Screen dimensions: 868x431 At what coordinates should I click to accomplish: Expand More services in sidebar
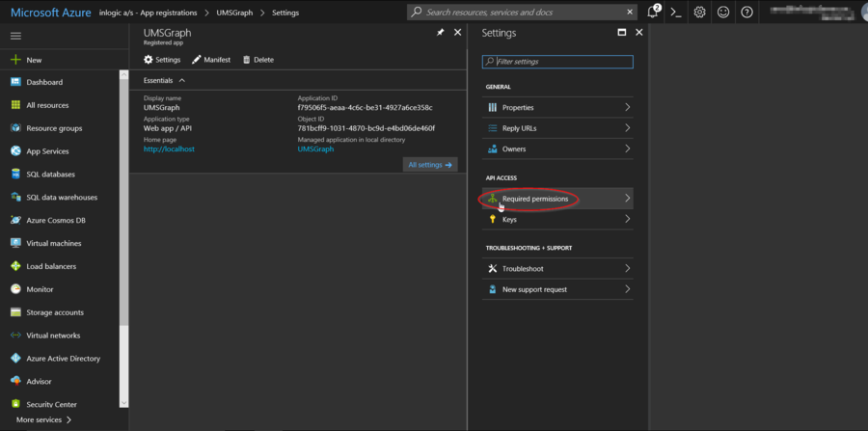(x=43, y=420)
